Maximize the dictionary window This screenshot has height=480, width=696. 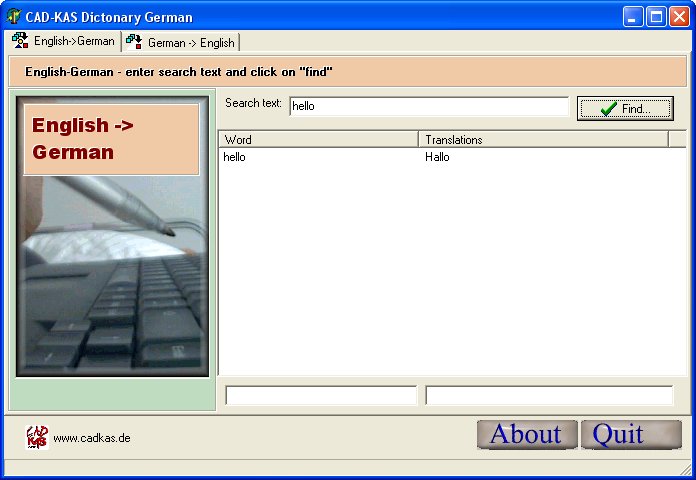[656, 17]
